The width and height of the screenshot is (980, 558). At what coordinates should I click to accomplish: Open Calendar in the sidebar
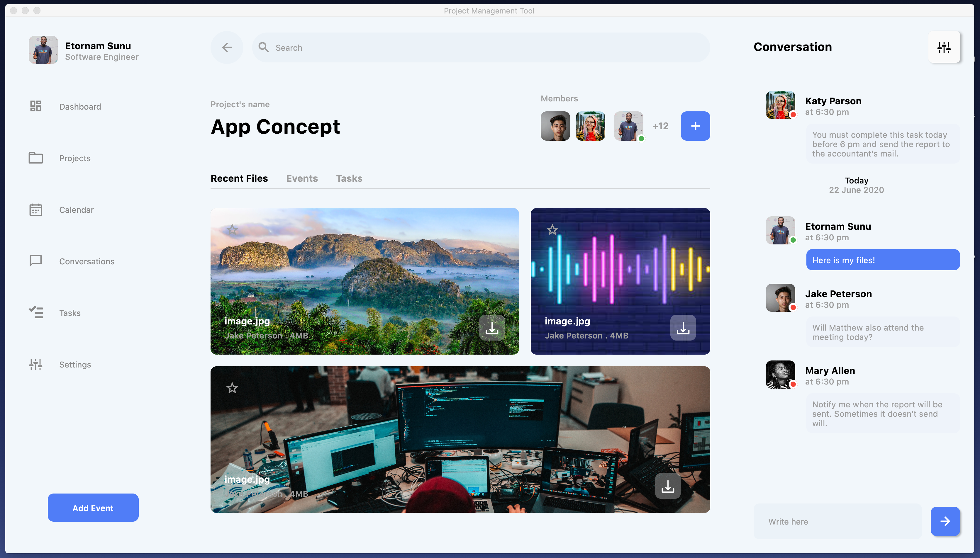pos(76,210)
